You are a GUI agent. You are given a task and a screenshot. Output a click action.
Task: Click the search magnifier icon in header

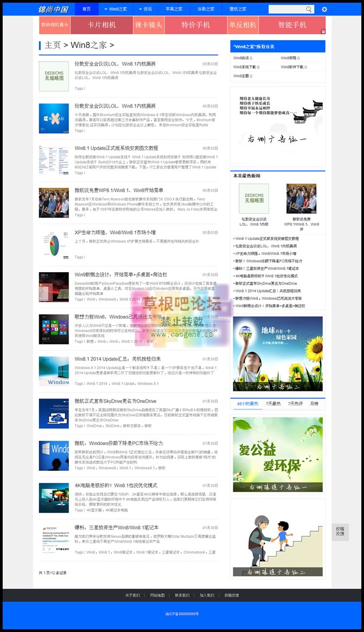(x=308, y=9)
